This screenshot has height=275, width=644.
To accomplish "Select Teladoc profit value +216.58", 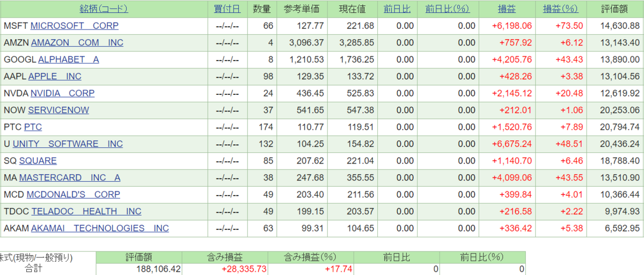I will pyautogui.click(x=515, y=212).
